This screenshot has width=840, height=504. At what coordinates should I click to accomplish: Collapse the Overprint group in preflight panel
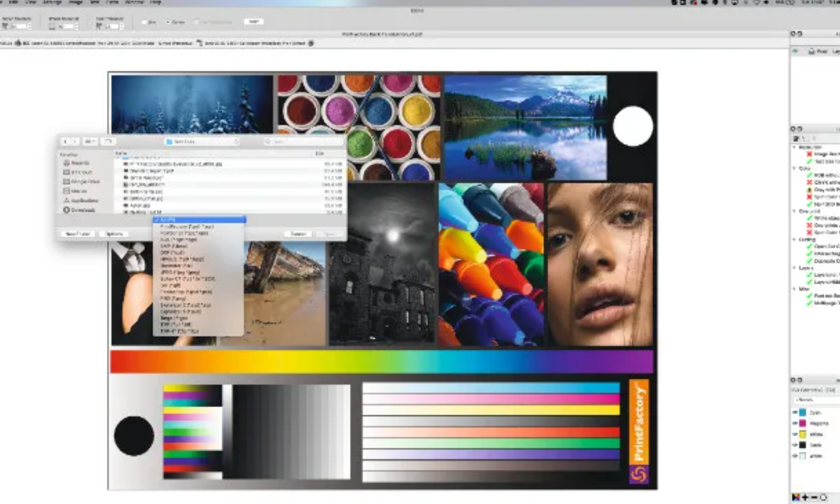pyautogui.click(x=794, y=211)
